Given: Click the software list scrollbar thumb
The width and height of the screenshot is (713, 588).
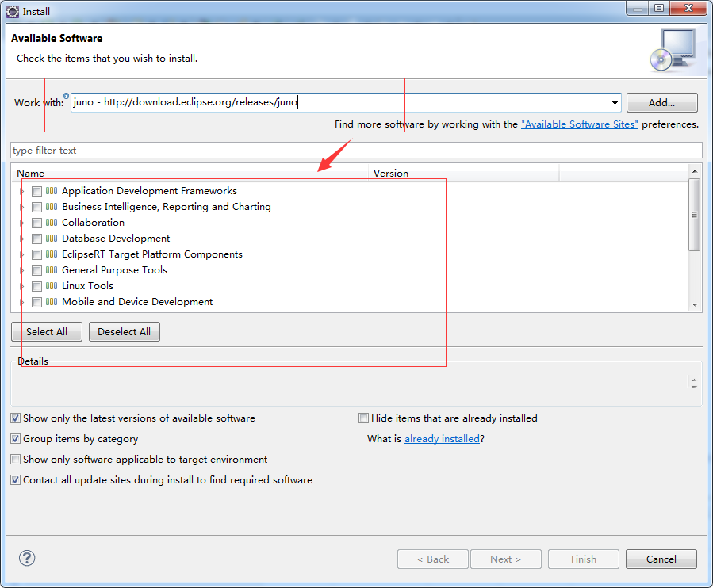Looking at the screenshot, I should coord(694,215).
